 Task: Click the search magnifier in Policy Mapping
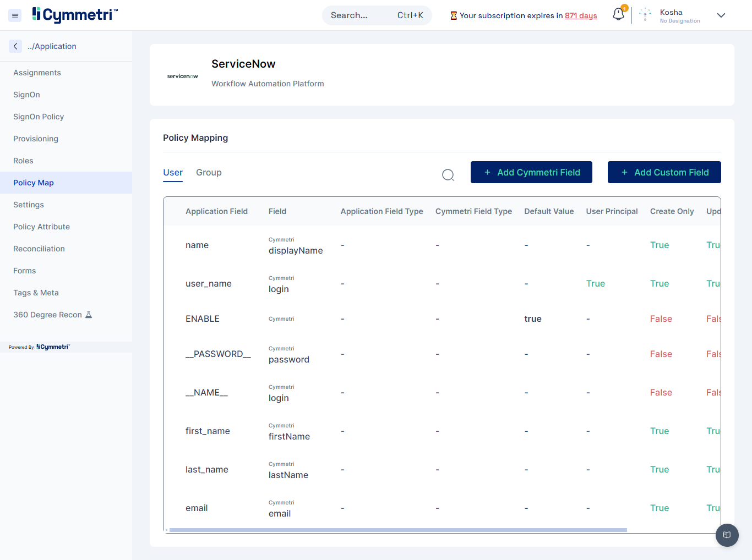[x=448, y=175]
